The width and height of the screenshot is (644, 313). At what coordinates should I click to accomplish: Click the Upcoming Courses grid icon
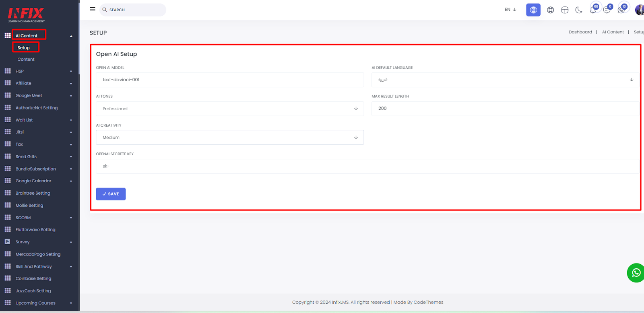coord(8,303)
